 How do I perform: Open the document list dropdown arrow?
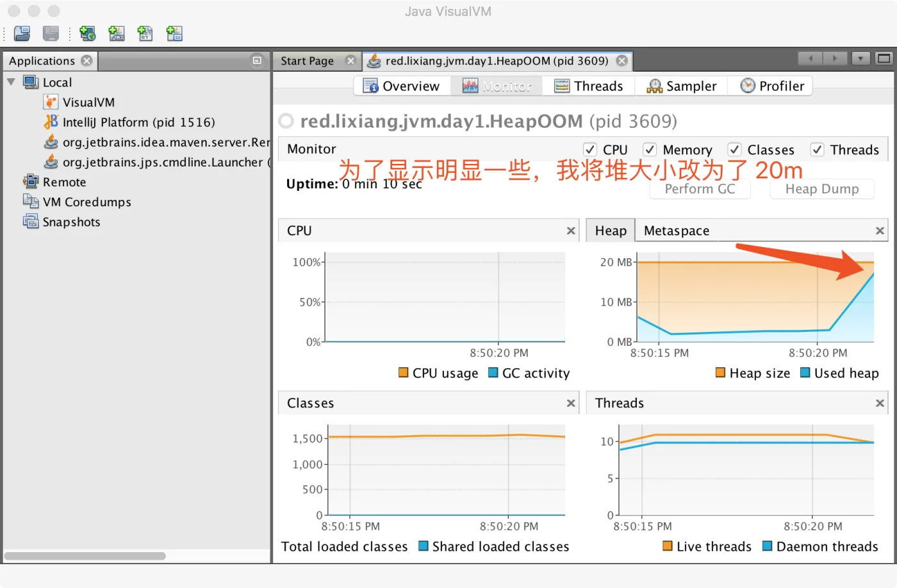[860, 58]
